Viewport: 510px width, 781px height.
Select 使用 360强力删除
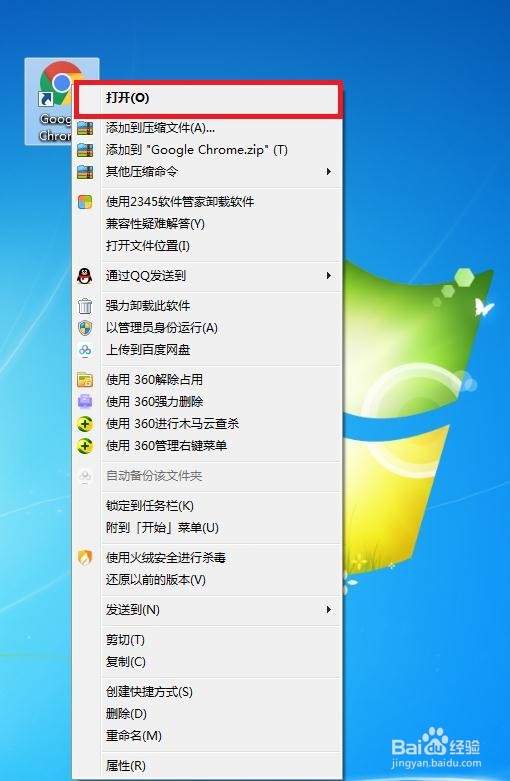(x=208, y=401)
